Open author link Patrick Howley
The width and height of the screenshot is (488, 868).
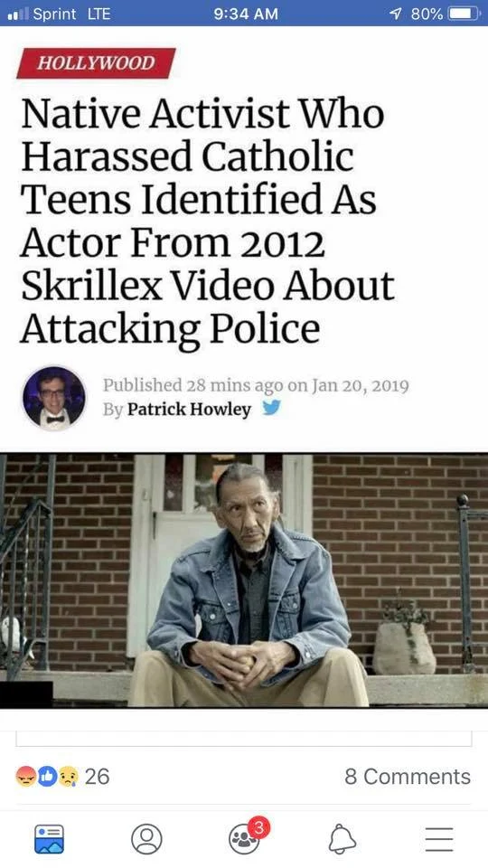(189, 409)
